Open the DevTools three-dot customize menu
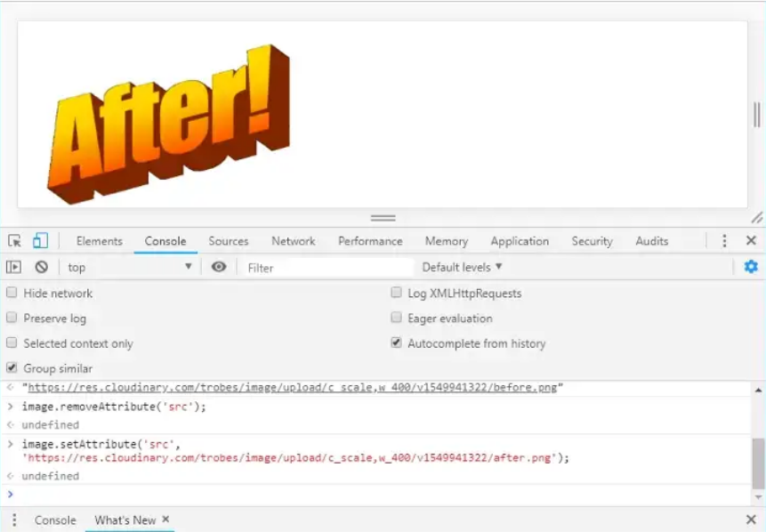This screenshot has width=766, height=532. (724, 241)
